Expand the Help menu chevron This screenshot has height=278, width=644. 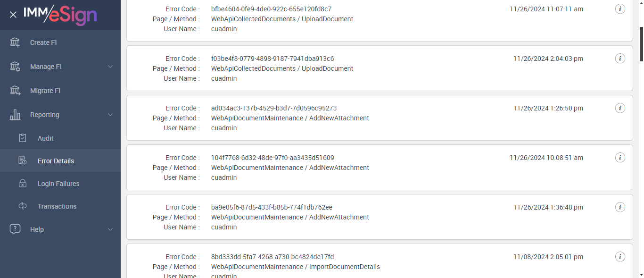click(110, 229)
